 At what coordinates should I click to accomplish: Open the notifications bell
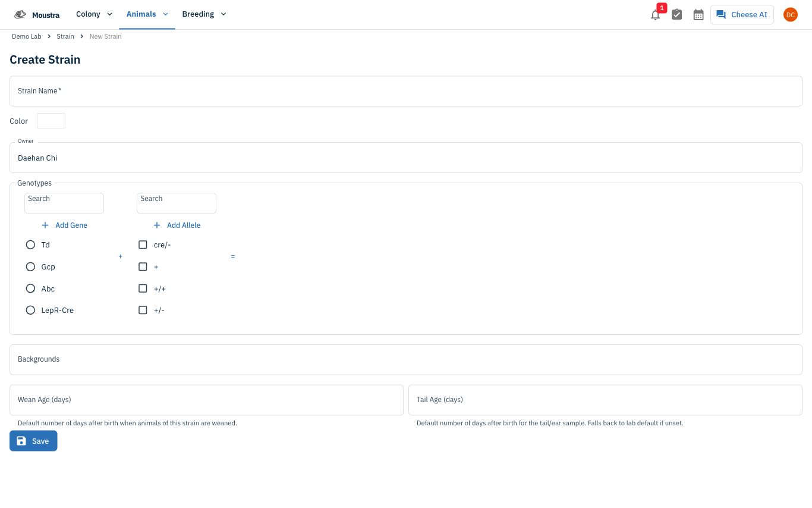(x=655, y=15)
